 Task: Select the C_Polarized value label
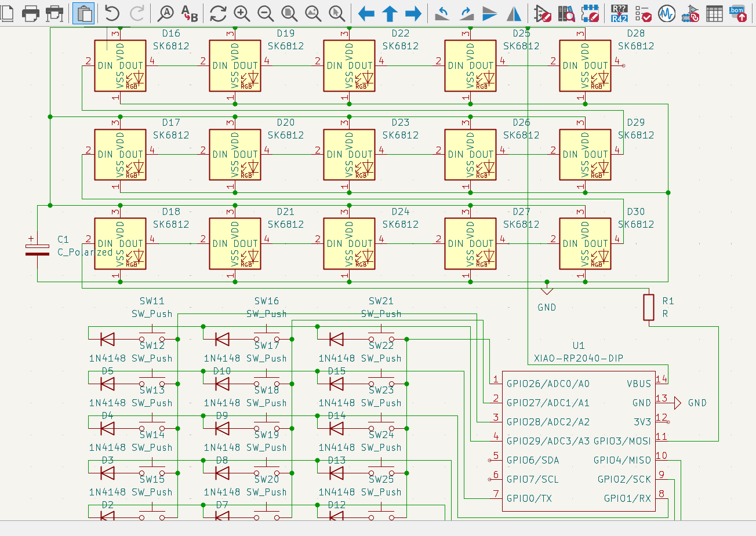click(x=85, y=252)
